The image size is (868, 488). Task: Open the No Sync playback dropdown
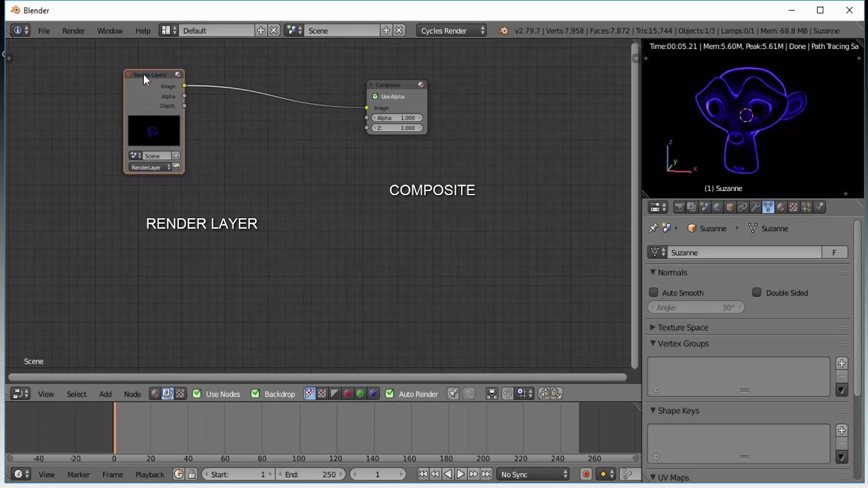coord(534,474)
